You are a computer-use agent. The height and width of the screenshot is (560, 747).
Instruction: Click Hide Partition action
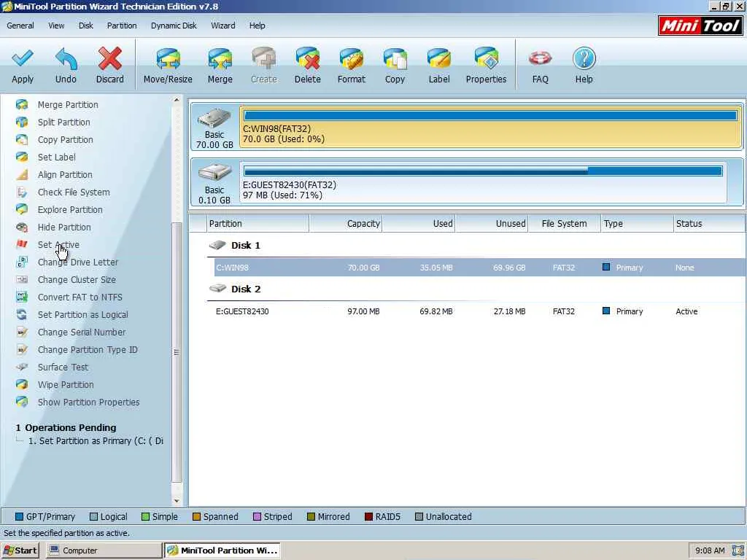(64, 227)
